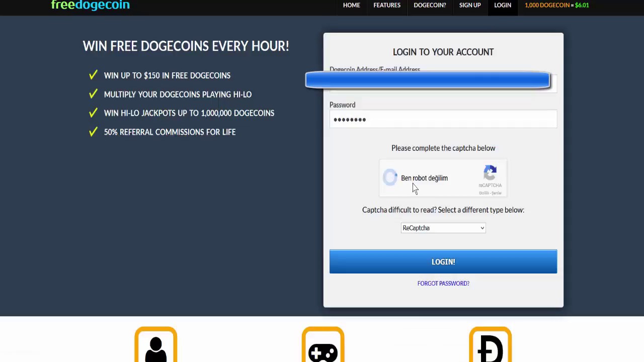Viewport: 644px width, 362px height.
Task: Focus the Password input field
Action: (x=443, y=119)
